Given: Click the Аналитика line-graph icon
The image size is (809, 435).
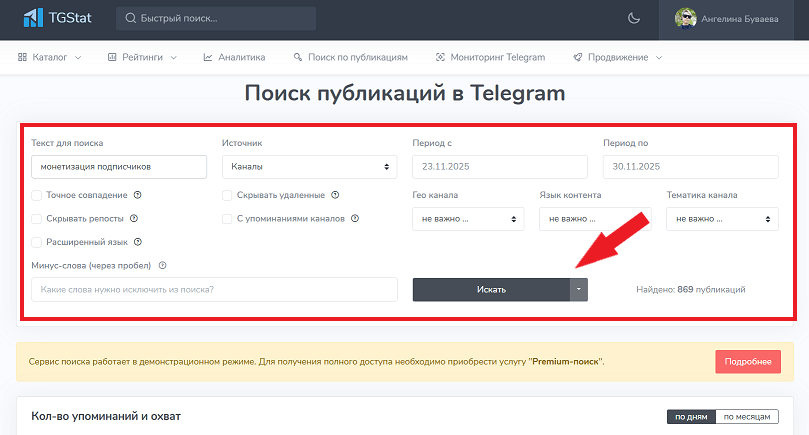Looking at the screenshot, I should (208, 57).
